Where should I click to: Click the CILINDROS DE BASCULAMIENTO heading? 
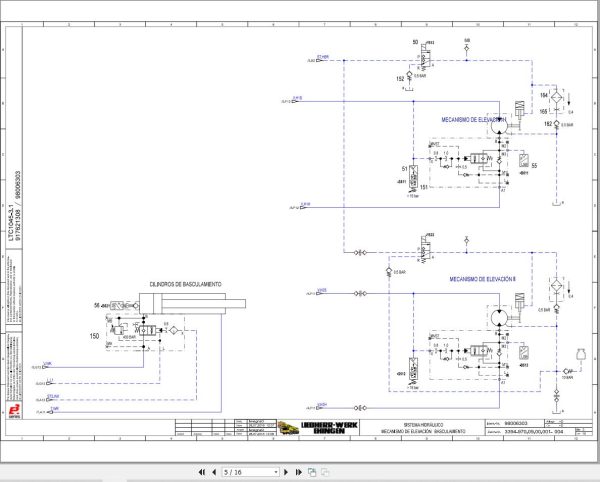tap(185, 284)
